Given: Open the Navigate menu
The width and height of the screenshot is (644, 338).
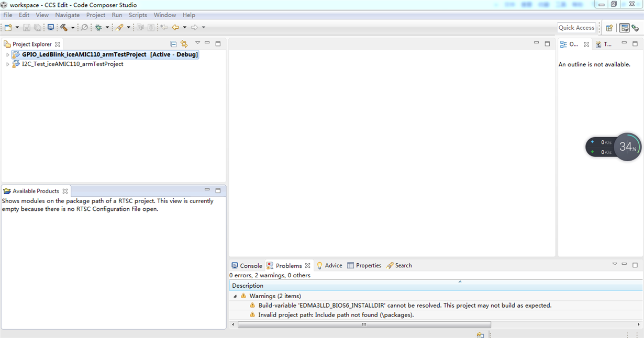Looking at the screenshot, I should [68, 15].
